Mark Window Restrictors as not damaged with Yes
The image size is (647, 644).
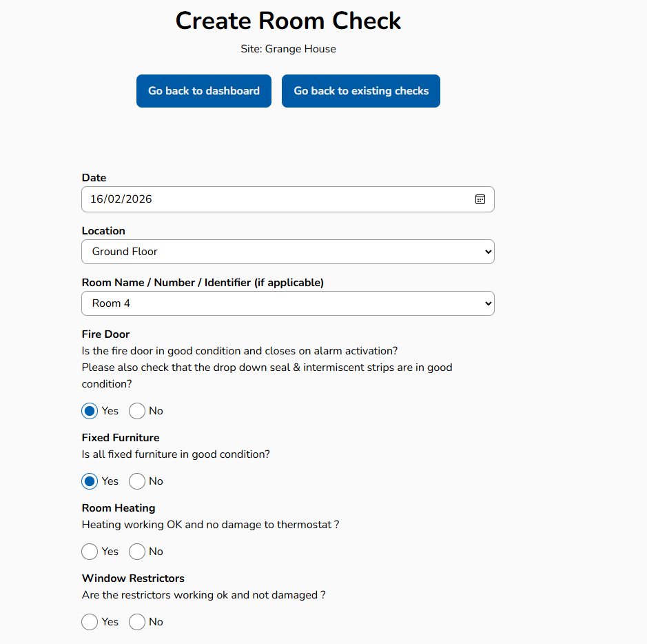tap(89, 621)
